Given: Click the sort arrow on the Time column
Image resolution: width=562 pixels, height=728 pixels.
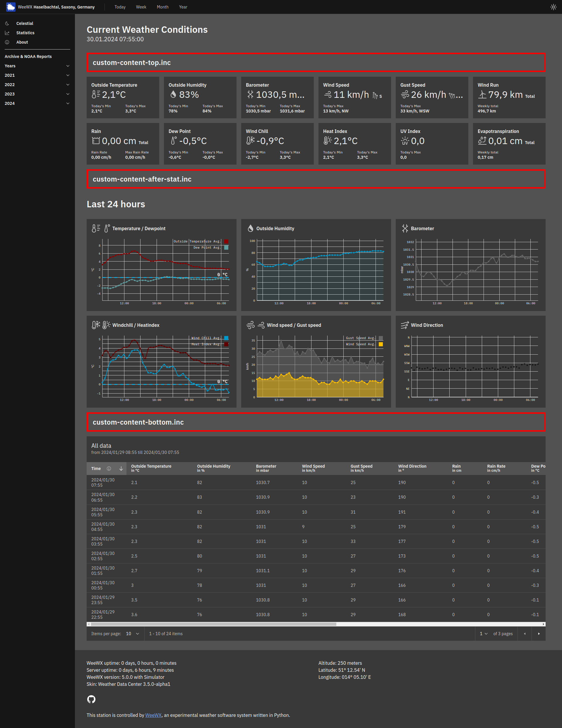Looking at the screenshot, I should coord(121,468).
